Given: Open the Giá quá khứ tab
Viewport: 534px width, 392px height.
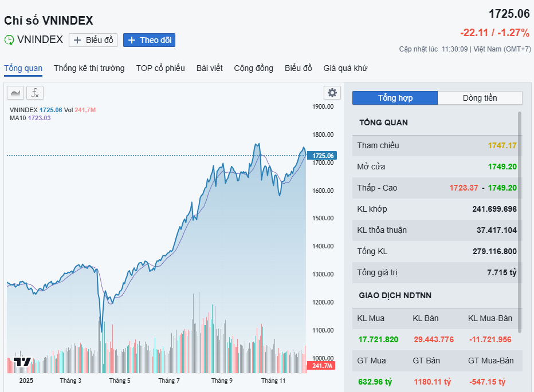Looking at the screenshot, I should (x=345, y=69).
